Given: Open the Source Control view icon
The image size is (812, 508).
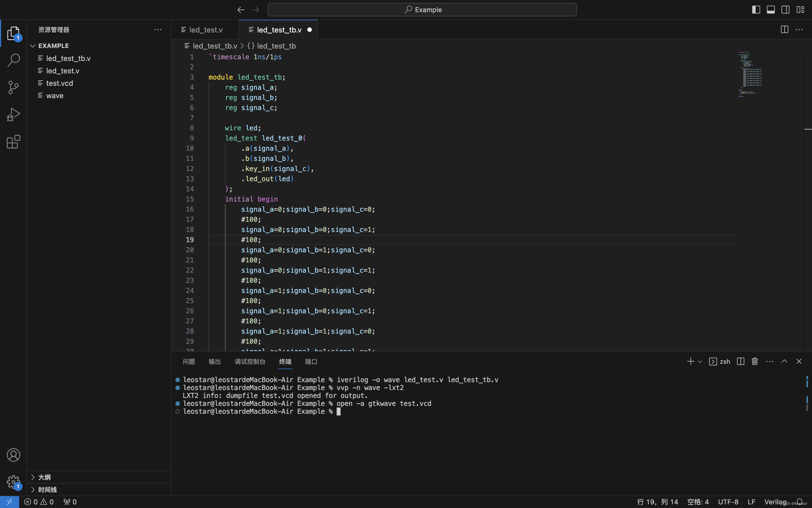Looking at the screenshot, I should [x=14, y=87].
